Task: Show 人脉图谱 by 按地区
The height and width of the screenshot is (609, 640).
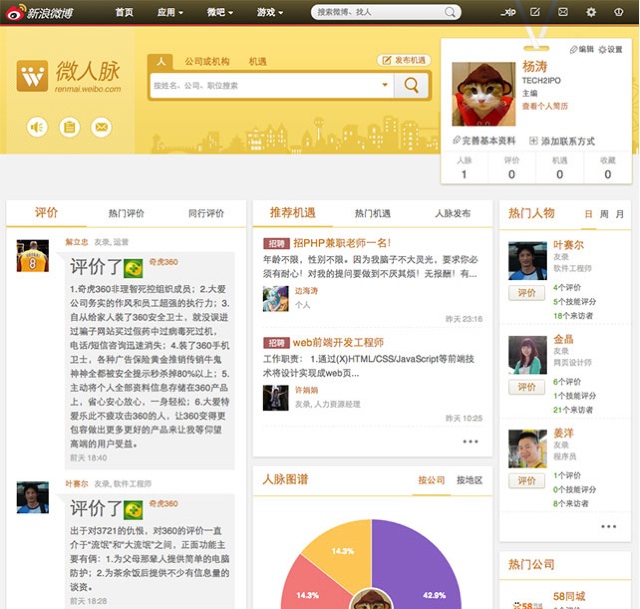Action: (x=469, y=480)
